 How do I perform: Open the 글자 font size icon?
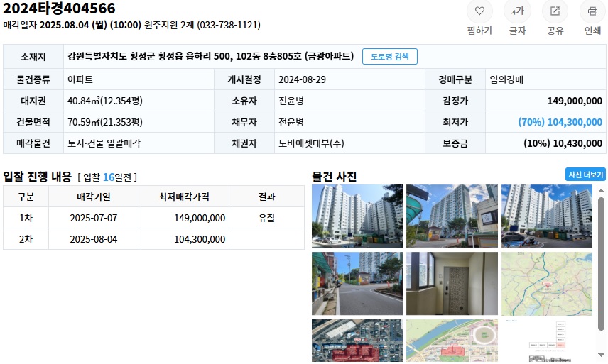tap(517, 11)
